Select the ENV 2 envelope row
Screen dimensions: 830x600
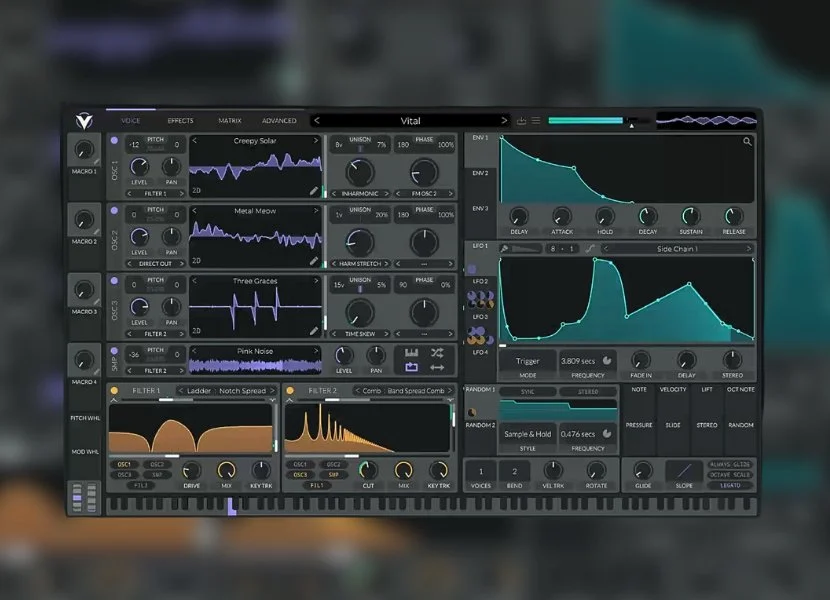coord(481,173)
